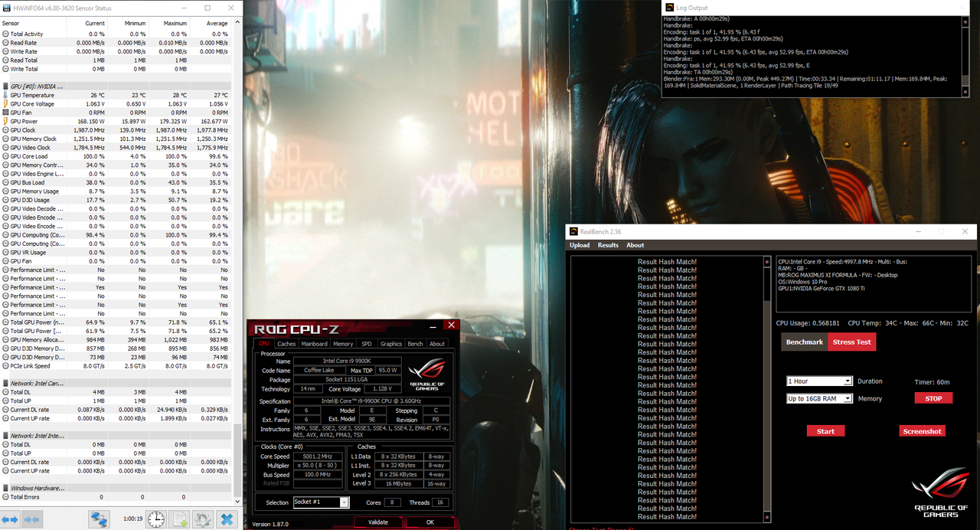Click the HWiNFO expand columns arrows icon
Viewport: 980px width, 530px height.
[x=10, y=519]
